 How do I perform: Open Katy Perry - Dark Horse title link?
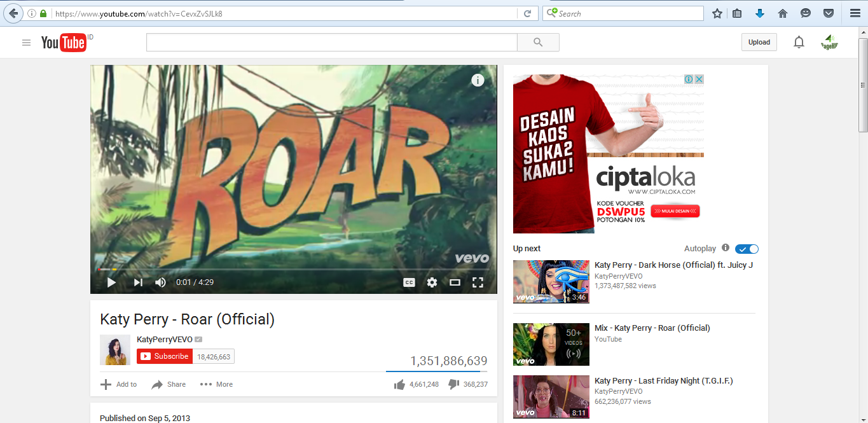point(674,265)
